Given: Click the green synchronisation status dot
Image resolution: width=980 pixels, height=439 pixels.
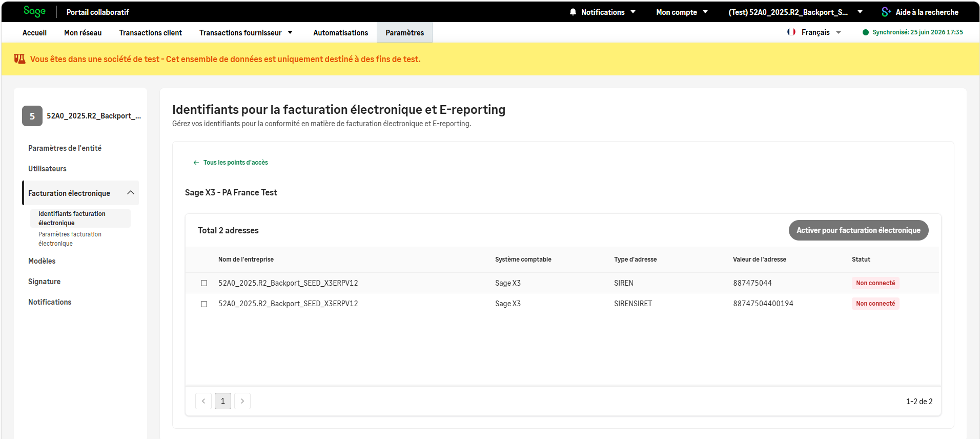Looking at the screenshot, I should coord(866,32).
